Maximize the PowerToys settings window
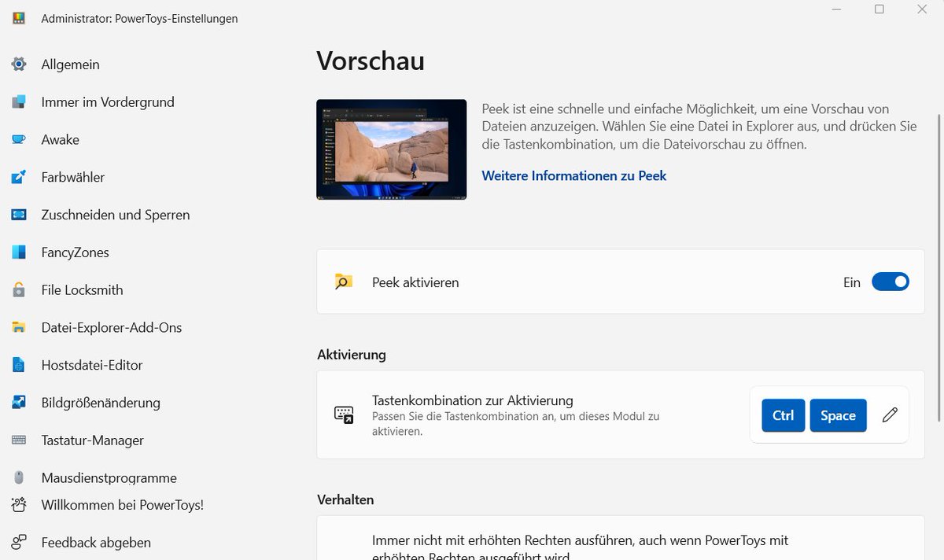The width and height of the screenshot is (944, 560). point(879,9)
